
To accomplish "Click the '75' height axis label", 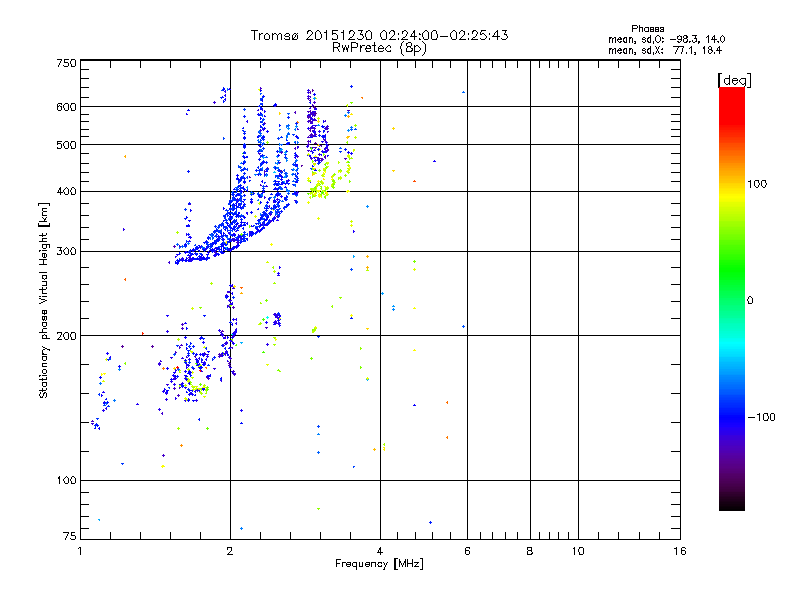I will (70, 536).
